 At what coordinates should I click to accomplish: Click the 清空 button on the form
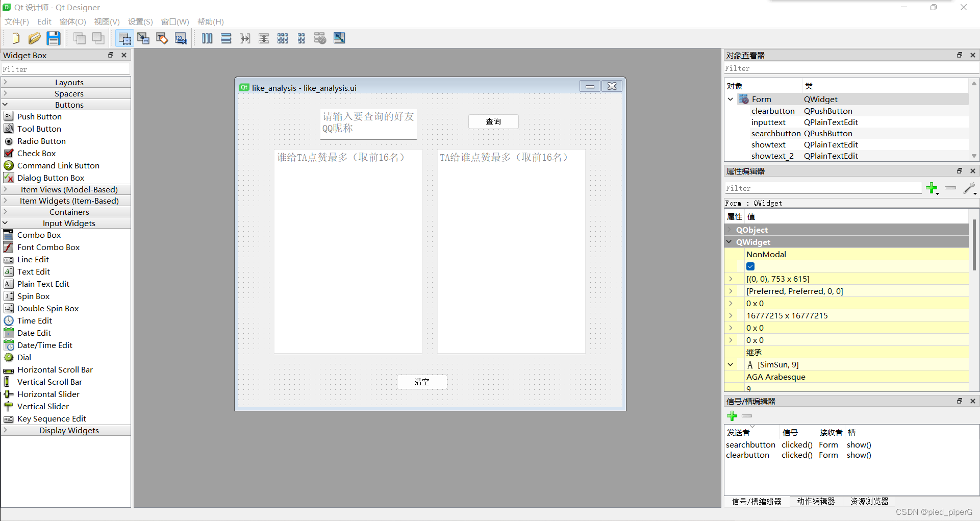[x=422, y=382]
